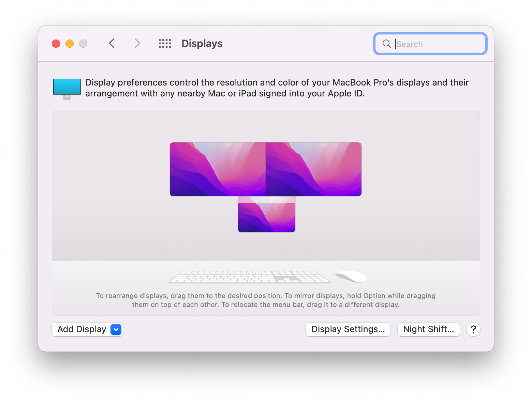Click the blue monitor icon
The image size is (532, 402).
tap(67, 89)
